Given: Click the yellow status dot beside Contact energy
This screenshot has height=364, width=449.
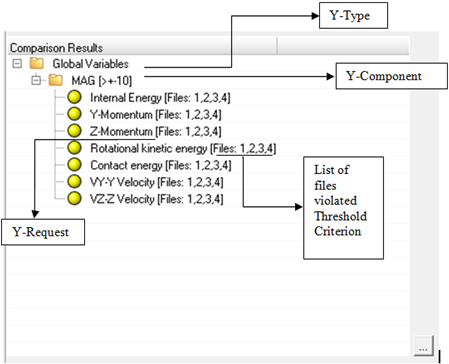Looking at the screenshot, I should coord(74,164).
